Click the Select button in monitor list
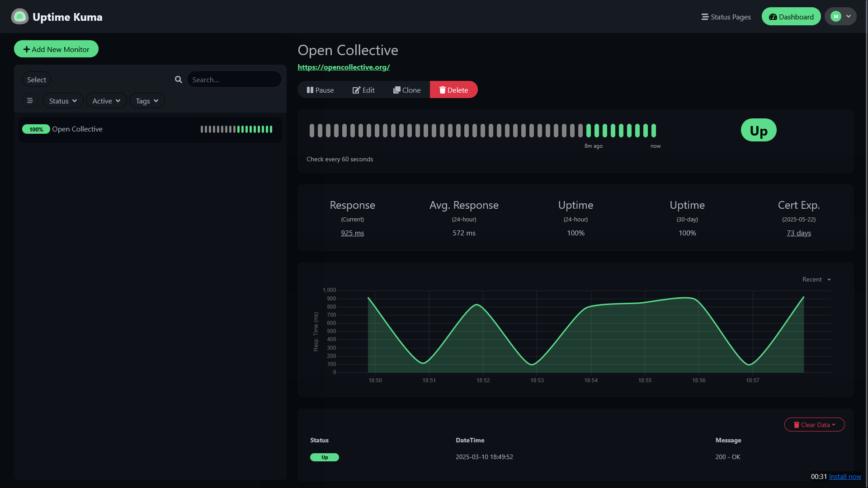 [x=37, y=80]
